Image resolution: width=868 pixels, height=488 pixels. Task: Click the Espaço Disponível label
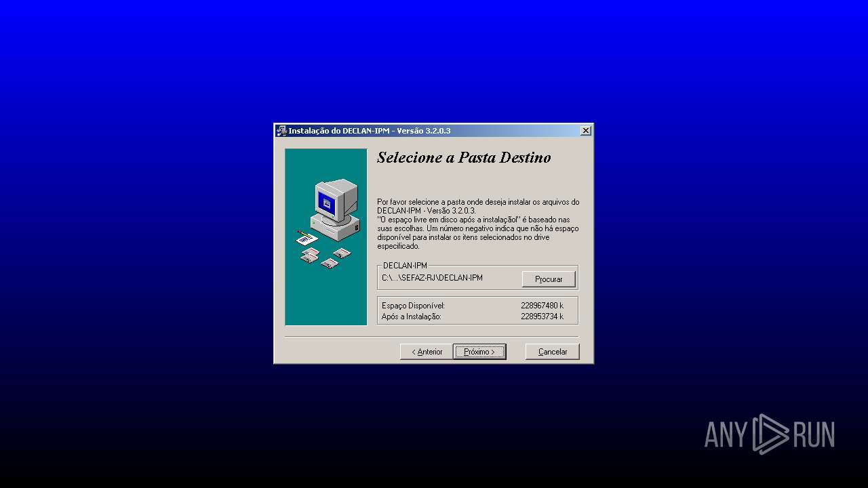[413, 306]
